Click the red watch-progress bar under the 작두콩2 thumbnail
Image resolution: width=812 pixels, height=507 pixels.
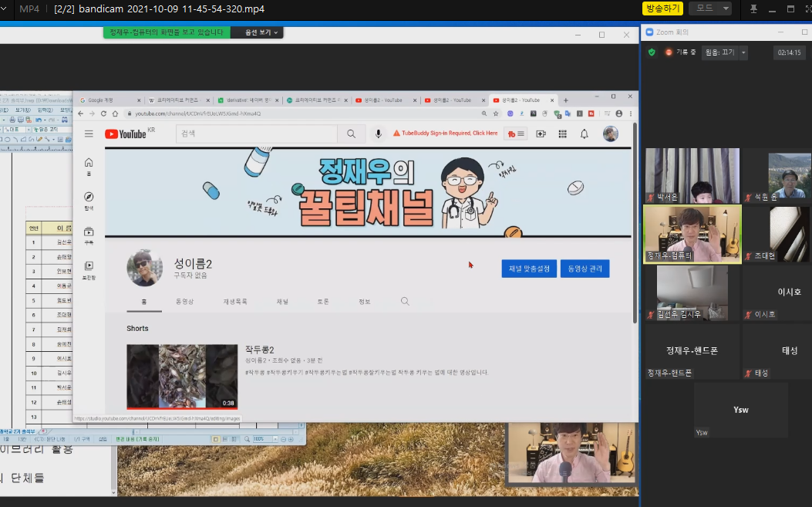(x=182, y=408)
